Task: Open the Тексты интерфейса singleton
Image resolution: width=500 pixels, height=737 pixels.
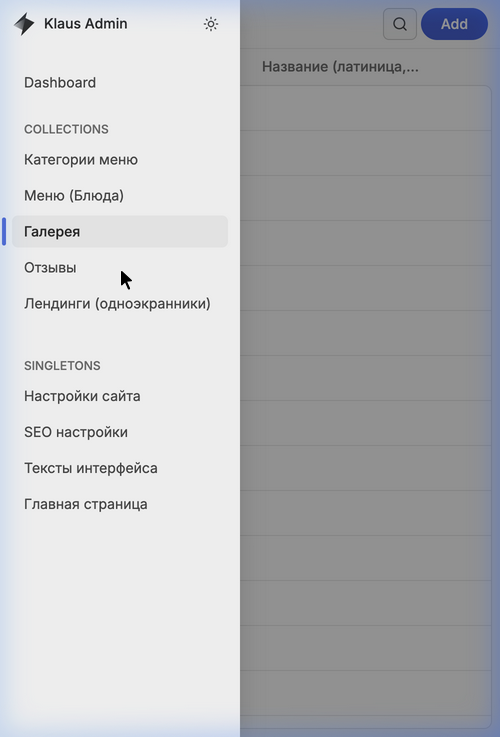Action: (x=91, y=468)
